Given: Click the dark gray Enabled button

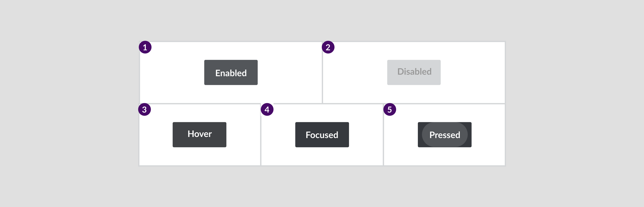Looking at the screenshot, I should click(x=231, y=72).
